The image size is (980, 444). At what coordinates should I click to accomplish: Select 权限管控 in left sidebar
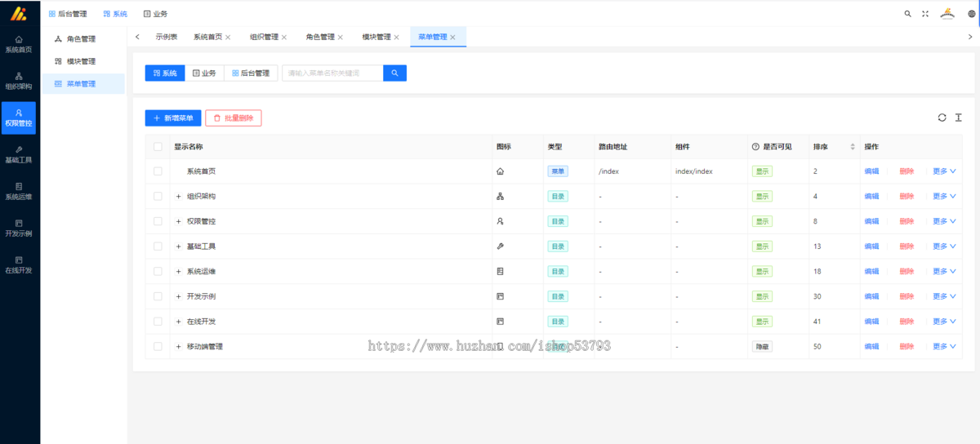19,118
